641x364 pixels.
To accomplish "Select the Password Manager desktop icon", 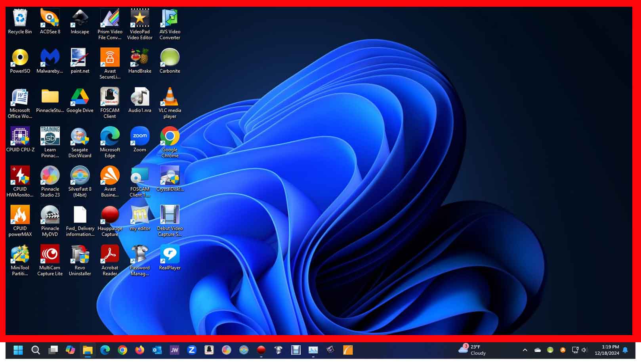I will (140, 260).
